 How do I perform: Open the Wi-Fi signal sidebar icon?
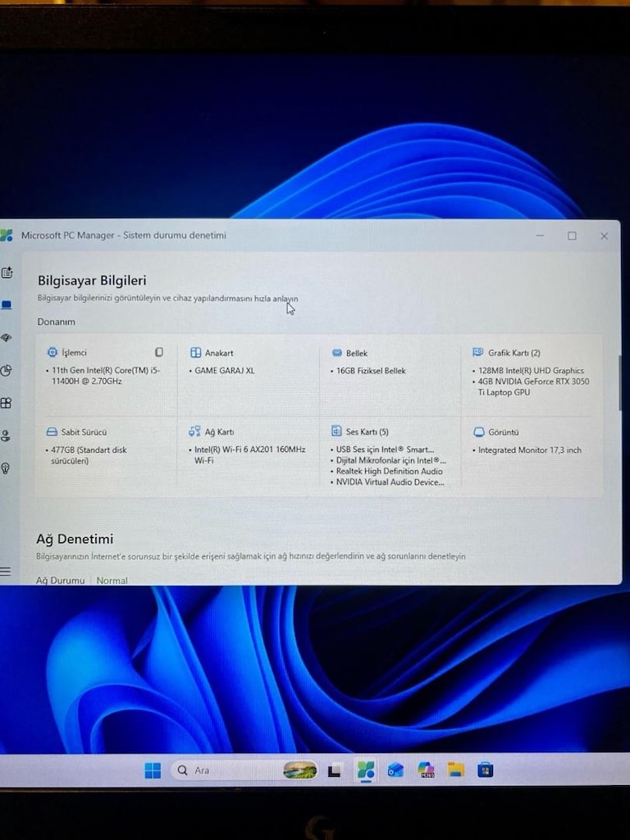click(6, 337)
